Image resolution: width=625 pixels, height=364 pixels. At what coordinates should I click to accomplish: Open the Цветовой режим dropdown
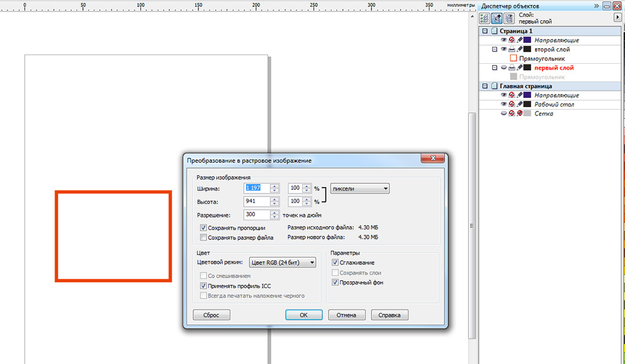coord(283,263)
